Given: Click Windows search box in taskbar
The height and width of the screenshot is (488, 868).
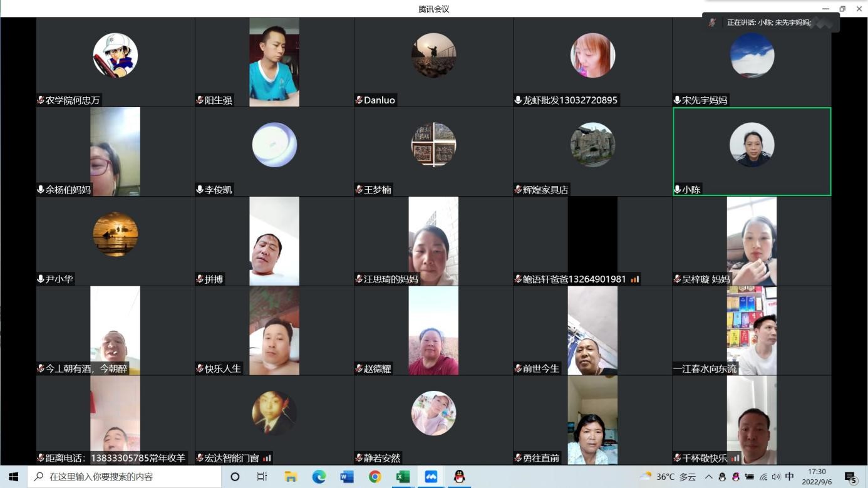Looking at the screenshot, I should (x=124, y=477).
